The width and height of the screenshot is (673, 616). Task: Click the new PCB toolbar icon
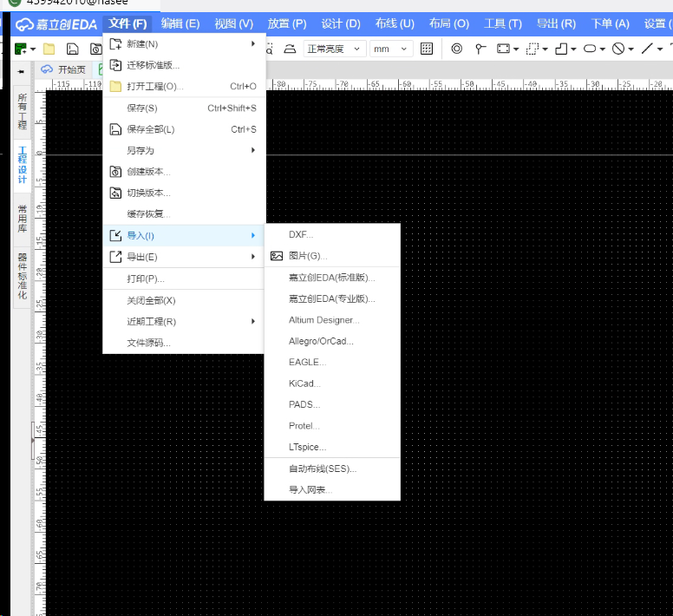[20, 49]
